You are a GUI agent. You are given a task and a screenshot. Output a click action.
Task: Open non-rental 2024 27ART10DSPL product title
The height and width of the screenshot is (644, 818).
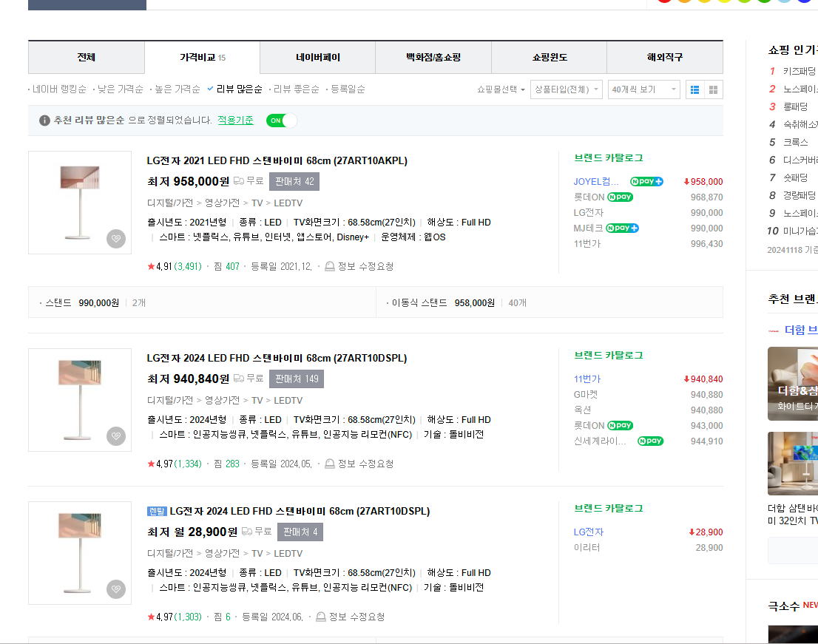[x=277, y=359]
